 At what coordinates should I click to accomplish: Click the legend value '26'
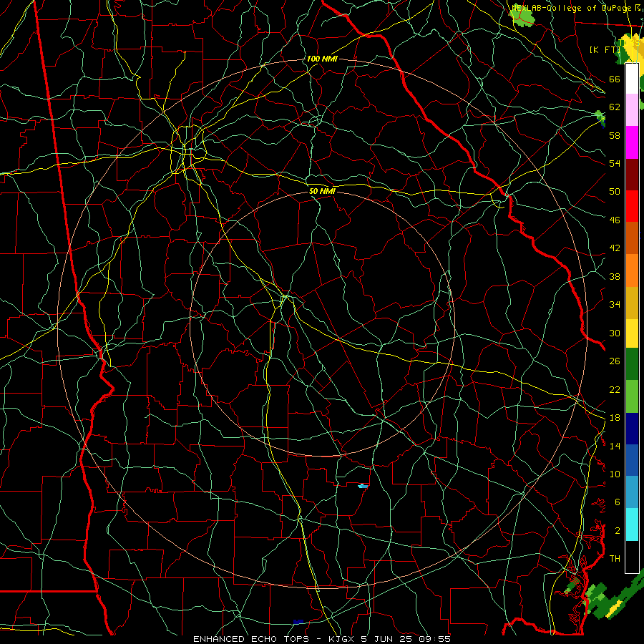tap(615, 361)
